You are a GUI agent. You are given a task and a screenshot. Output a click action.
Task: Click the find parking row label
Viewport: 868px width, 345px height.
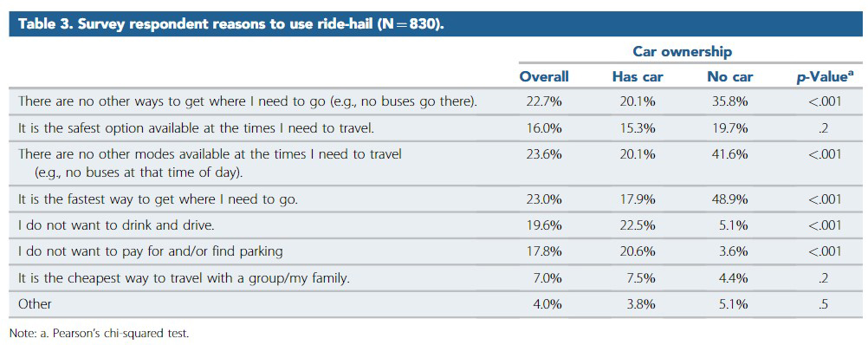[x=151, y=251]
